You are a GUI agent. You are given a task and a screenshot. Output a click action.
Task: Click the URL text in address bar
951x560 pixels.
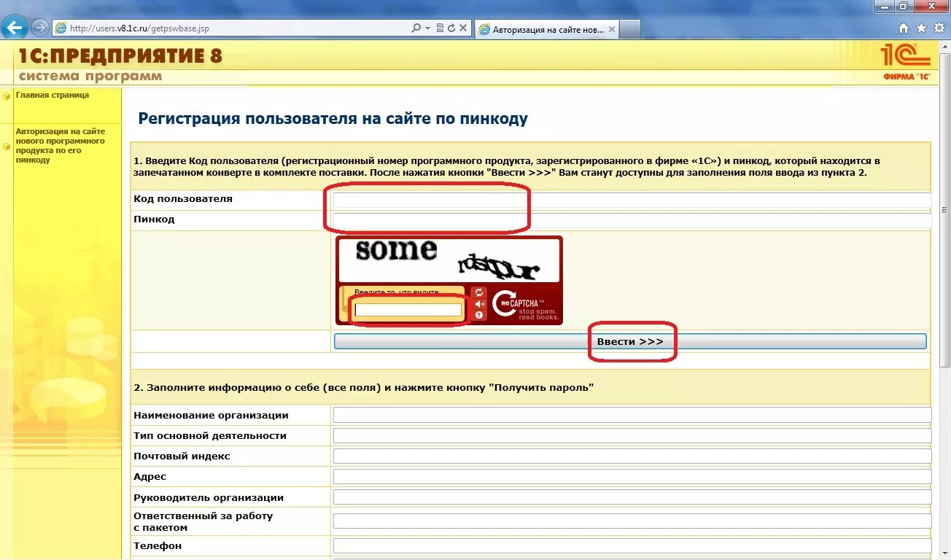139,28
